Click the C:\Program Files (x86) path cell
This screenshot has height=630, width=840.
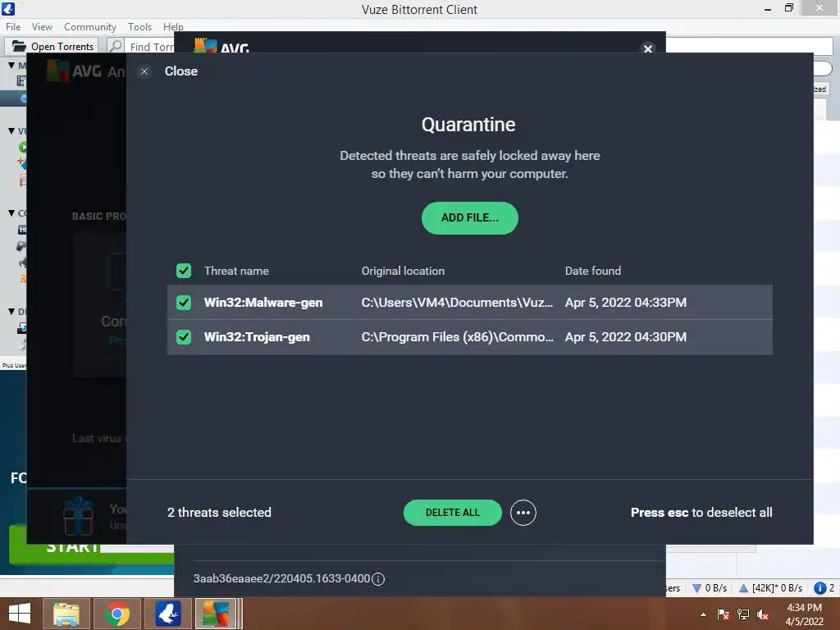coord(458,337)
